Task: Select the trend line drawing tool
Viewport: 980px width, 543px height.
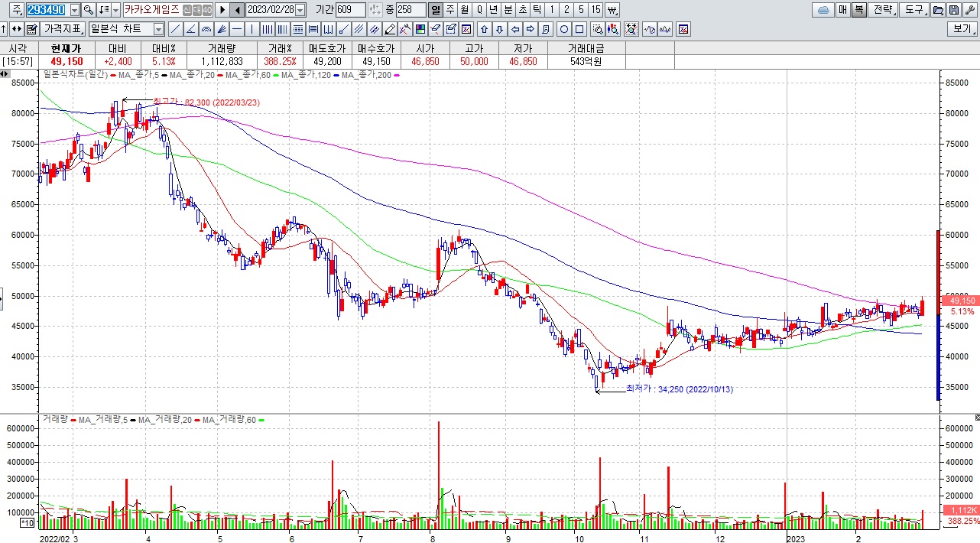Action: pyautogui.click(x=175, y=29)
